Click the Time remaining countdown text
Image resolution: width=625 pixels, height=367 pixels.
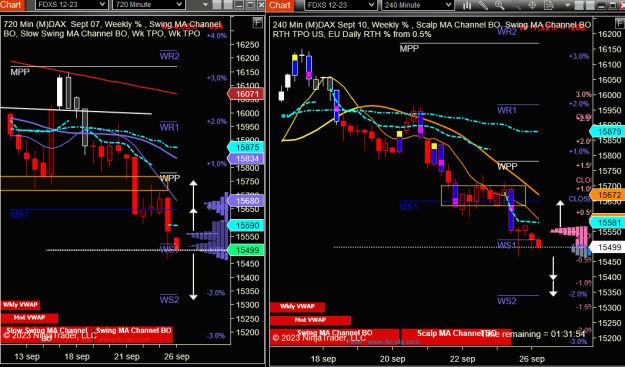point(534,334)
